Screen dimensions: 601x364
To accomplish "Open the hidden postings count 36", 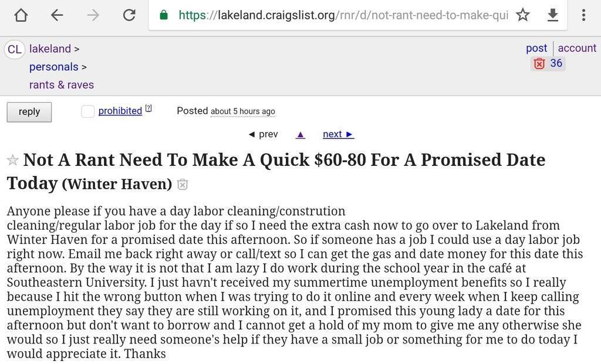I will click(548, 63).
